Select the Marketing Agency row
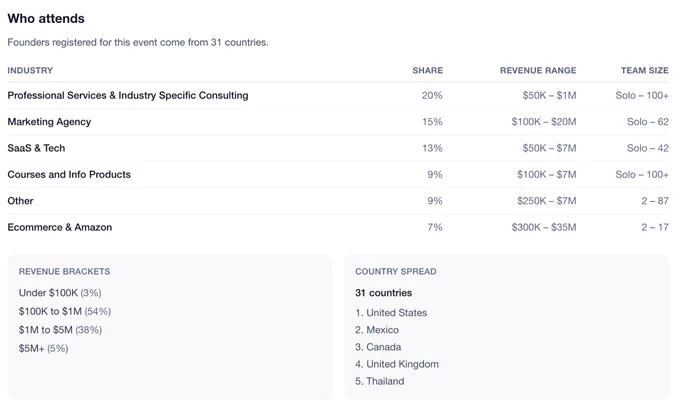Image resolution: width=680 pixels, height=412 pixels. pos(338,122)
